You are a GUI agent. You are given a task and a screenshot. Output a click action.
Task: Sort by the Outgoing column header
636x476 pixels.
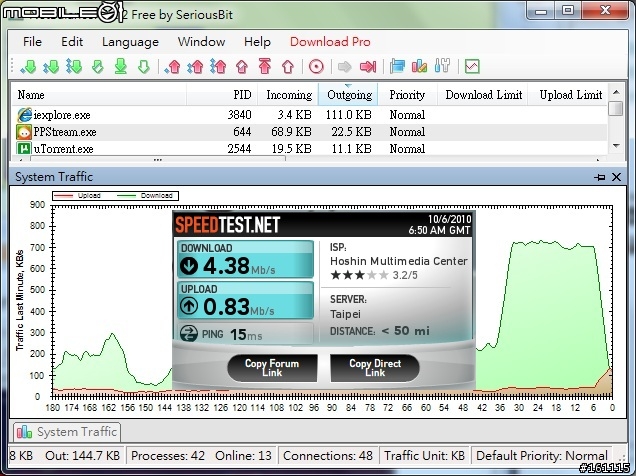(348, 95)
